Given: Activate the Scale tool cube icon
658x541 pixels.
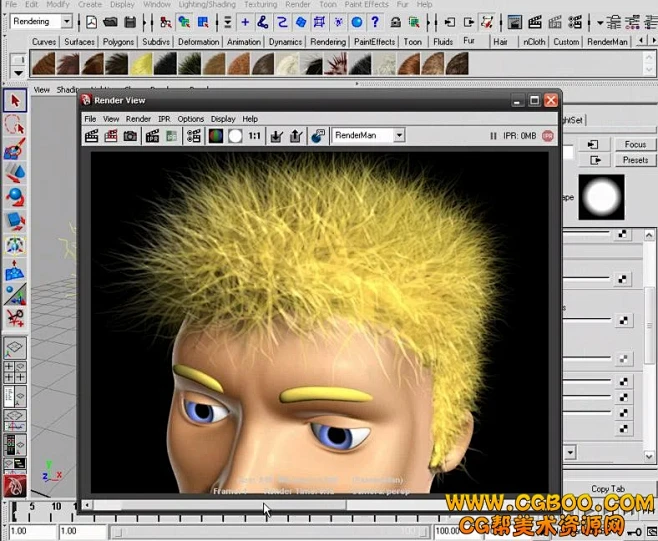Looking at the screenshot, I should click(15, 221).
